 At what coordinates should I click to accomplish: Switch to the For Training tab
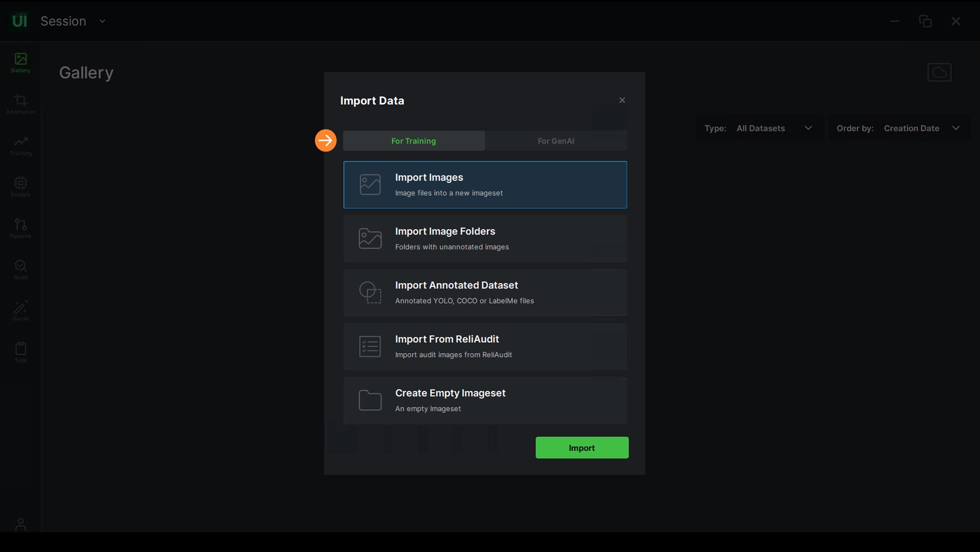(414, 141)
